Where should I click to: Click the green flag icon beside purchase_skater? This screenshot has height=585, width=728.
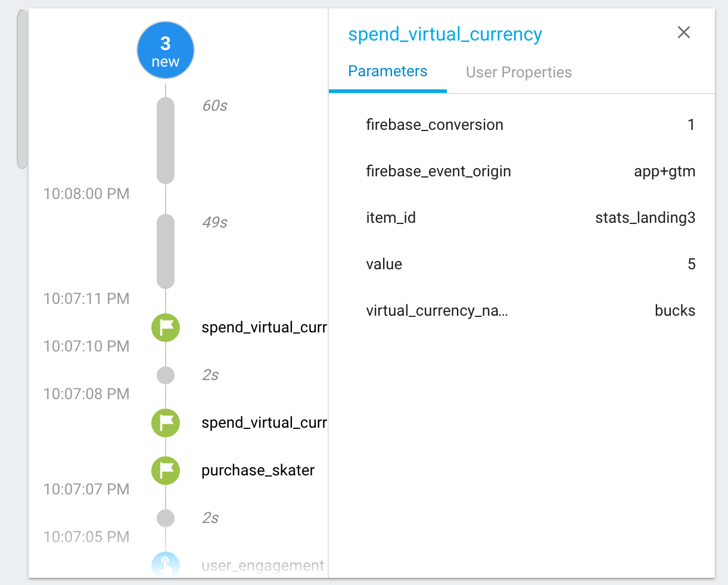coord(166,471)
